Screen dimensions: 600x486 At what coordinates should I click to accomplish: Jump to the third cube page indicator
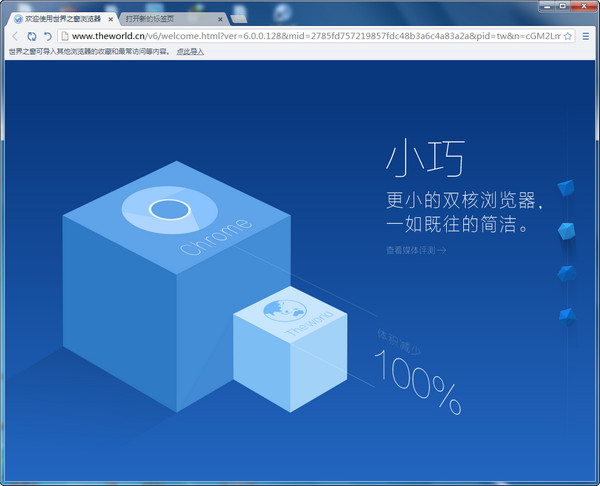566,273
